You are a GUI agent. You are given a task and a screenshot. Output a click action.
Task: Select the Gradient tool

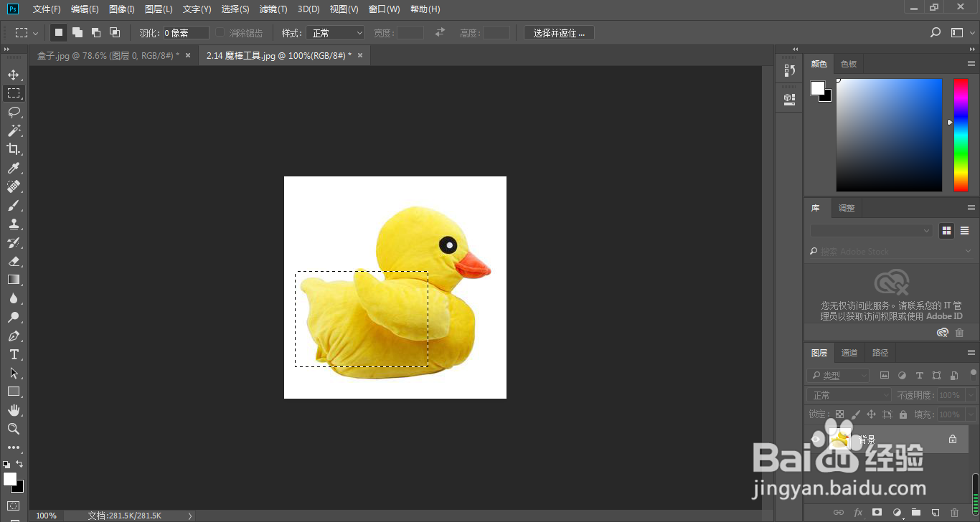(x=14, y=280)
